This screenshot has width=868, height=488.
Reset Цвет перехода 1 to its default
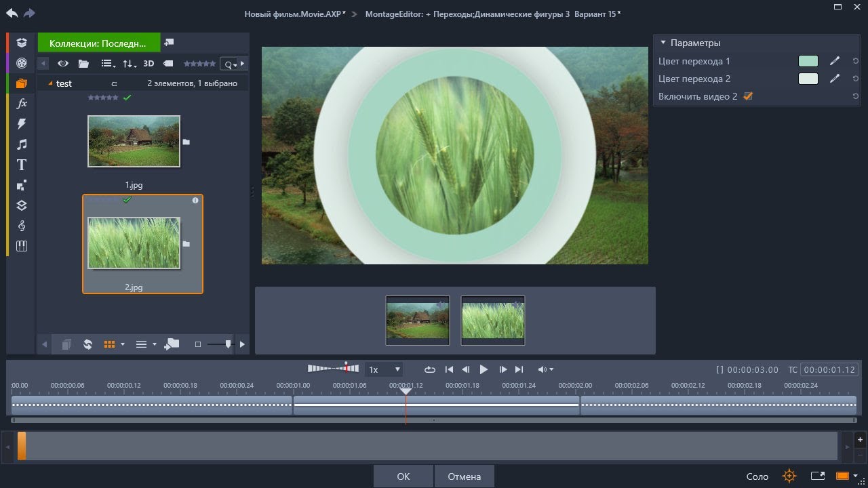856,61
